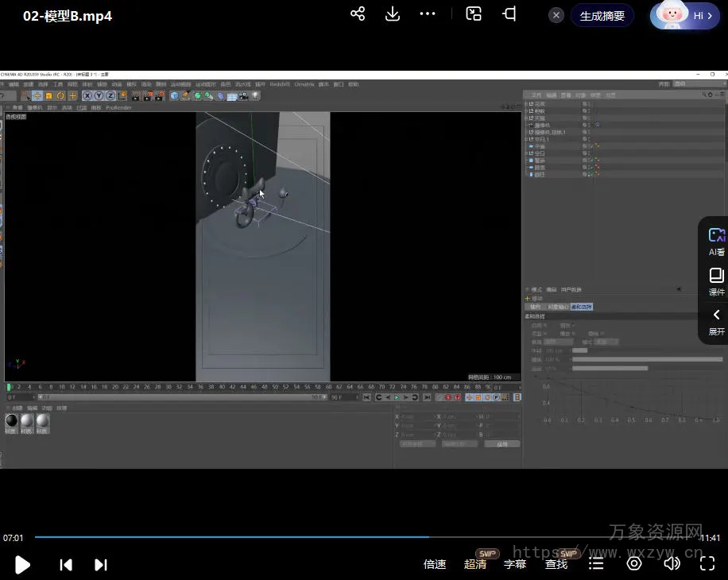Click the picture-in-picture icon

point(474,14)
